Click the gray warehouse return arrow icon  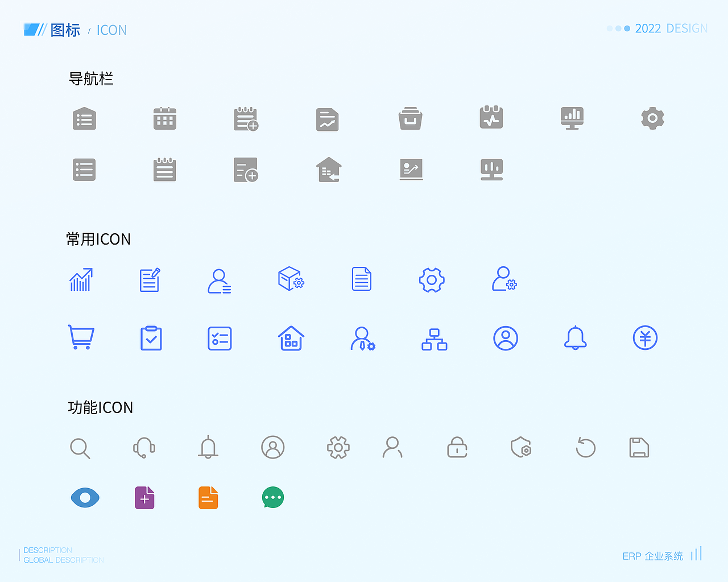click(x=329, y=170)
